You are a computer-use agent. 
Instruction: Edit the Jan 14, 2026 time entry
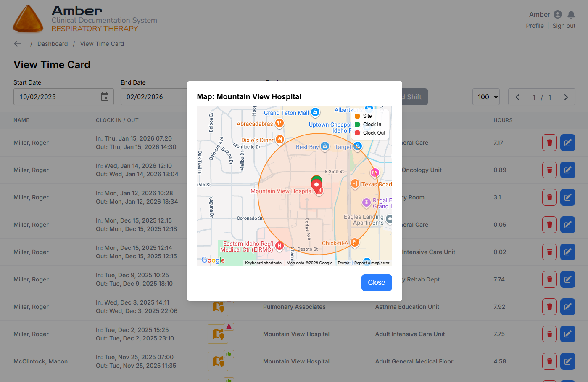pyautogui.click(x=567, y=170)
